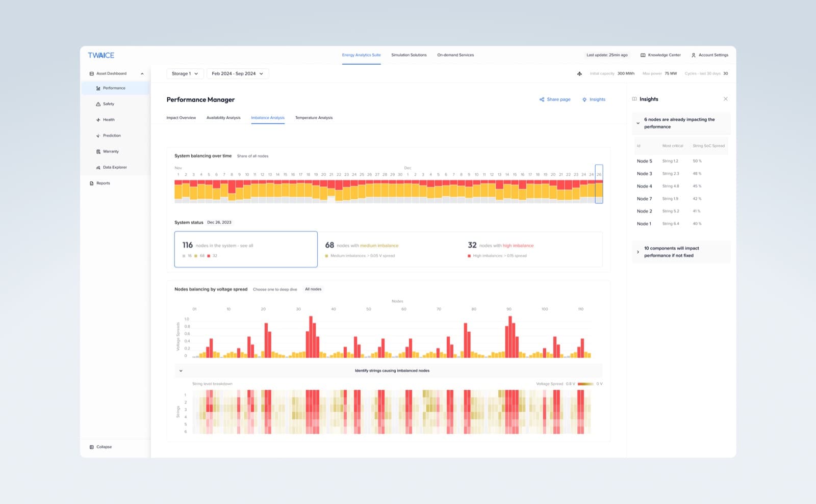Open the Storage 1 dropdown
The width and height of the screenshot is (816, 504).
click(185, 73)
